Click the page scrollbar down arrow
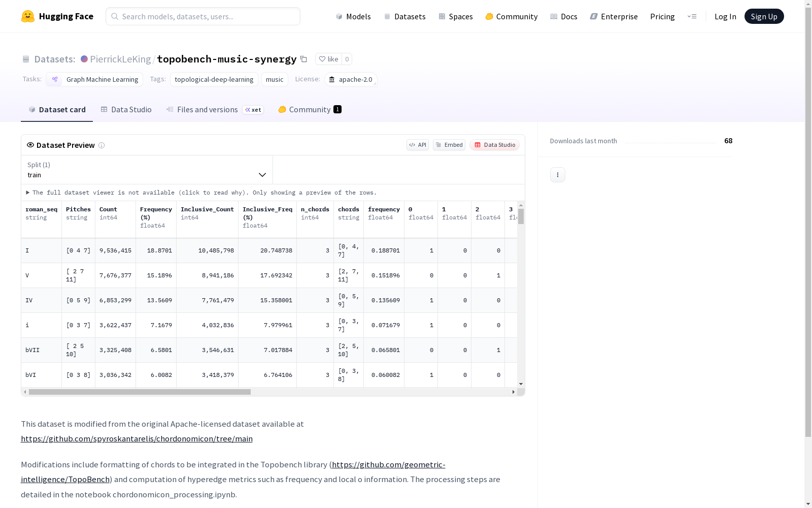Viewport: 812px width, 508px height. pyautogui.click(x=808, y=504)
